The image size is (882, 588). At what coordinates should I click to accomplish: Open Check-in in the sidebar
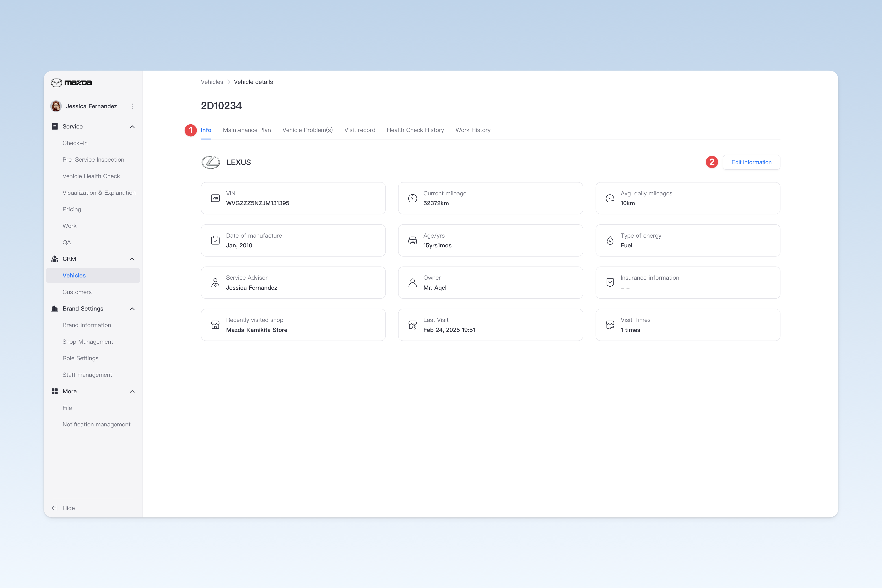(x=75, y=143)
